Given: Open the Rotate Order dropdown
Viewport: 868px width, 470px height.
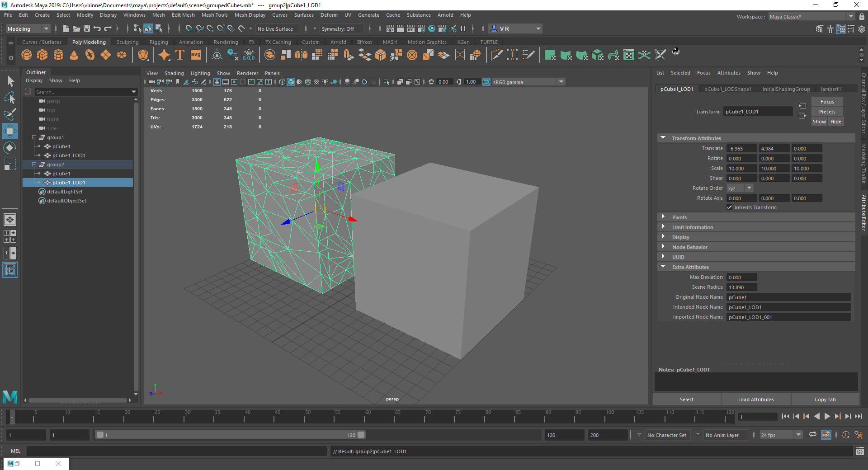Looking at the screenshot, I should pos(749,188).
